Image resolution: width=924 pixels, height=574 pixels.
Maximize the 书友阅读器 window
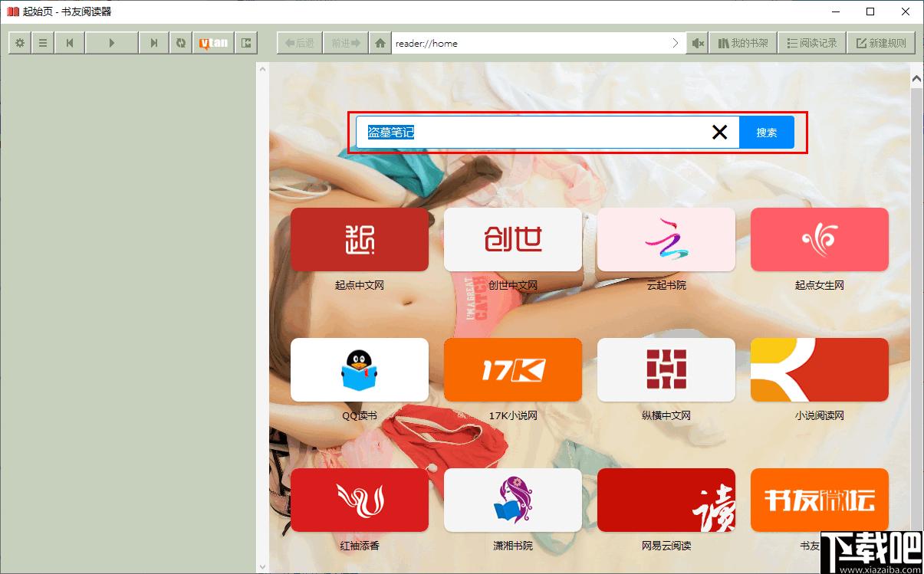870,11
